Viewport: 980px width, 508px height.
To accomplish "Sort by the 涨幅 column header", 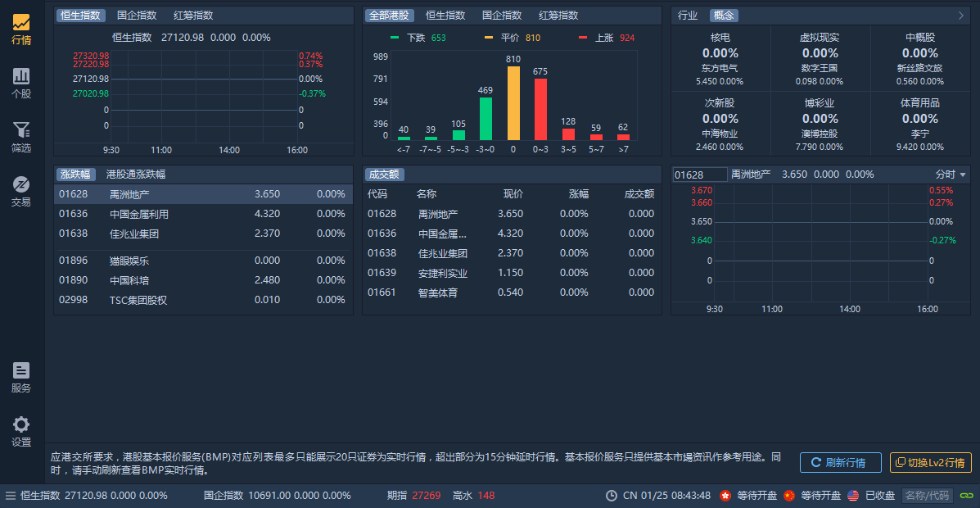I will 579,194.
